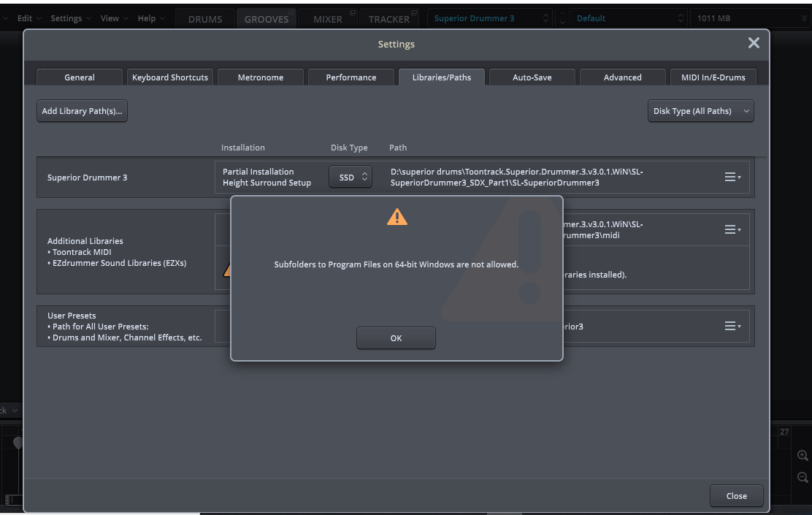The image size is (812, 515).
Task: Switch to the GROOVES main tab
Action: coord(267,19)
